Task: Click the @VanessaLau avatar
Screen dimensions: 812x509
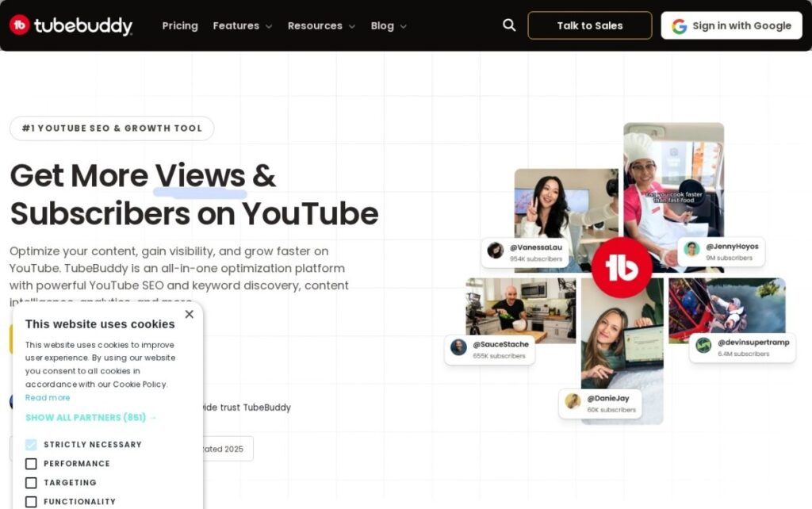Action: (x=496, y=251)
